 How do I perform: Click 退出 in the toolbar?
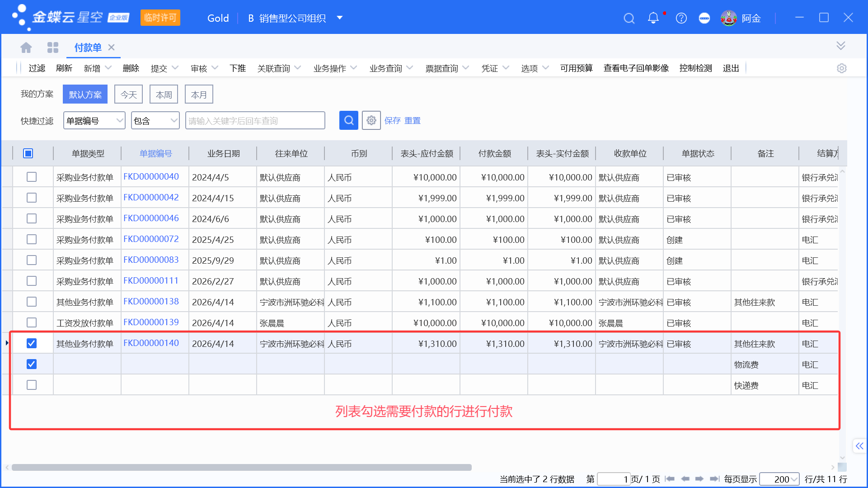[731, 68]
